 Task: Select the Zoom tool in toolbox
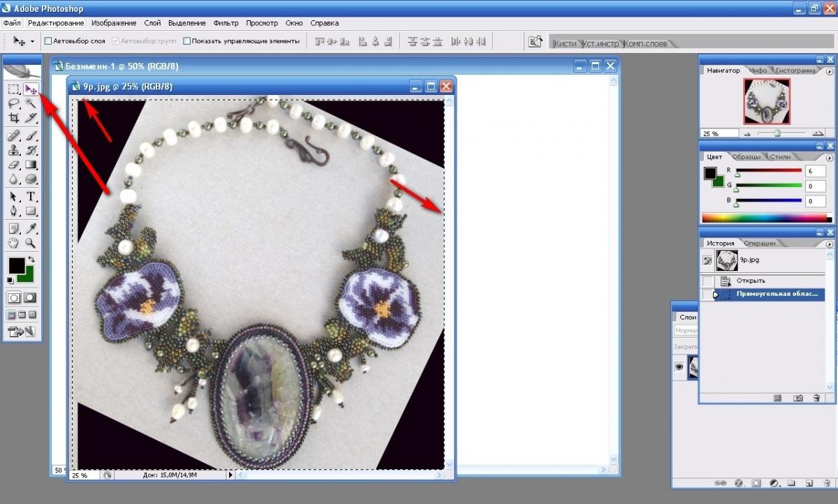31,243
